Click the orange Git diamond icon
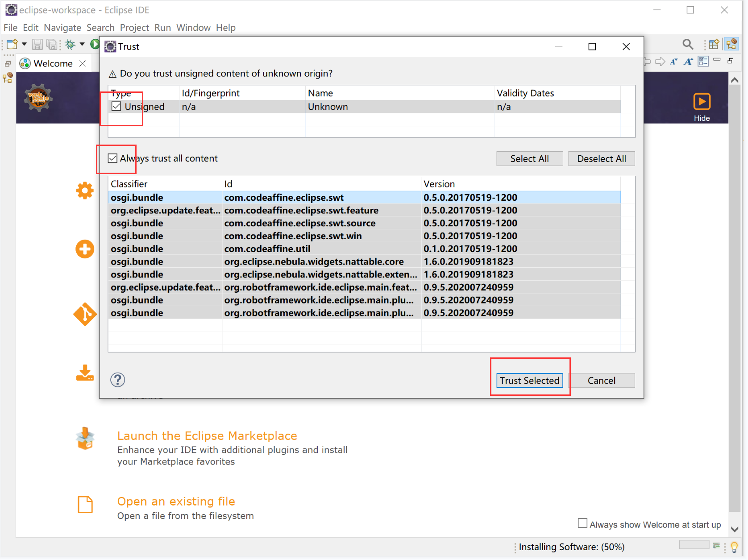748x560 pixels. click(85, 315)
